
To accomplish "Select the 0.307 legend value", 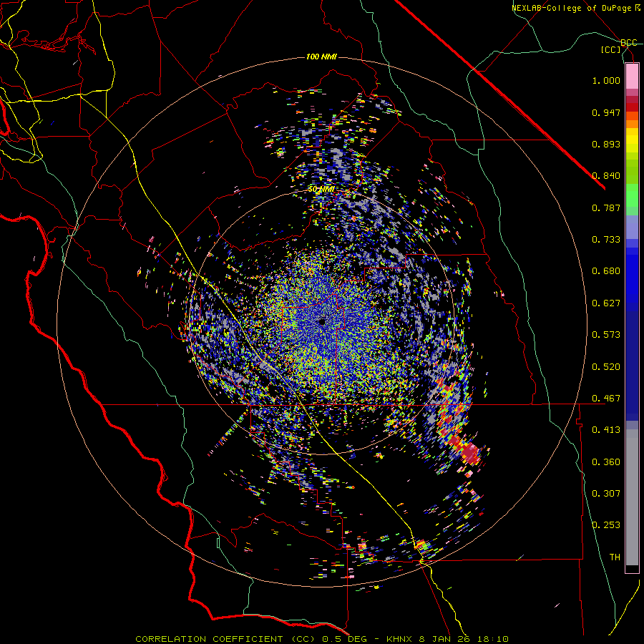I will click(606, 494).
